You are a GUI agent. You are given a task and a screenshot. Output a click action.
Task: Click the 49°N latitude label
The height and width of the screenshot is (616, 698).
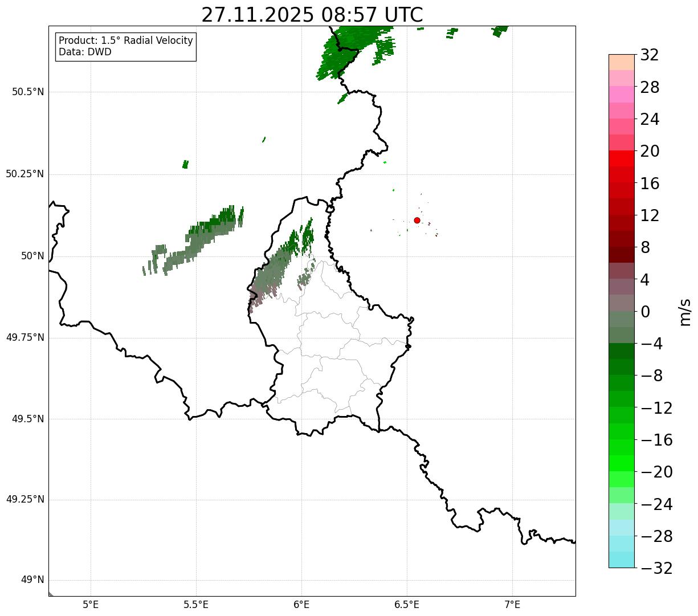(x=32, y=580)
